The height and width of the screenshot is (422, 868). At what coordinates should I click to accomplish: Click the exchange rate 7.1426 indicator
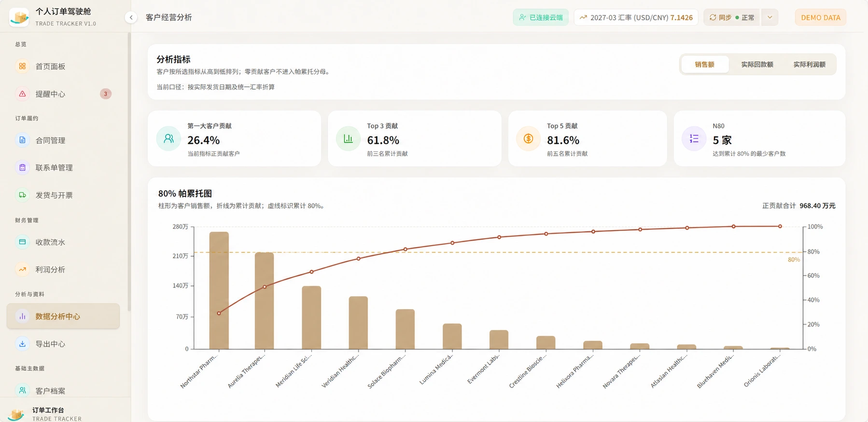click(636, 17)
